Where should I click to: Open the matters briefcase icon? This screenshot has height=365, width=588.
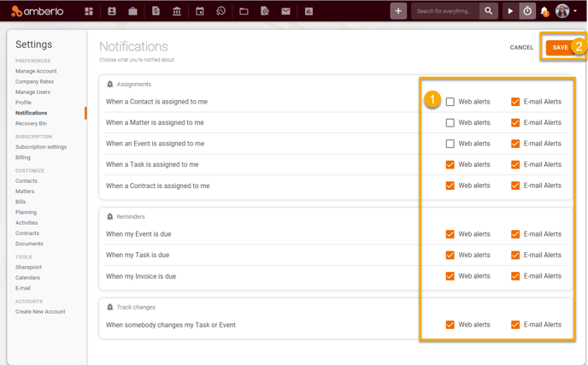pos(132,11)
